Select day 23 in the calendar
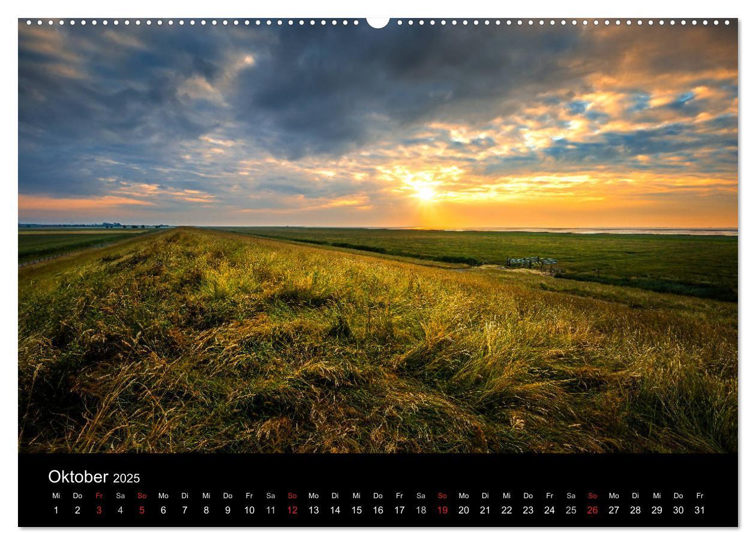Viewport: 756px width, 545px height. 528,510
